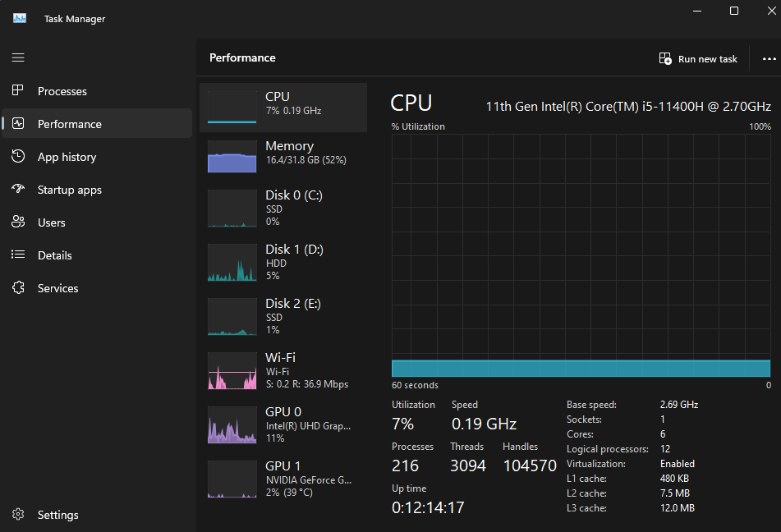
Task: Click the 0.19 GHz speed value below the graph
Action: tap(485, 424)
